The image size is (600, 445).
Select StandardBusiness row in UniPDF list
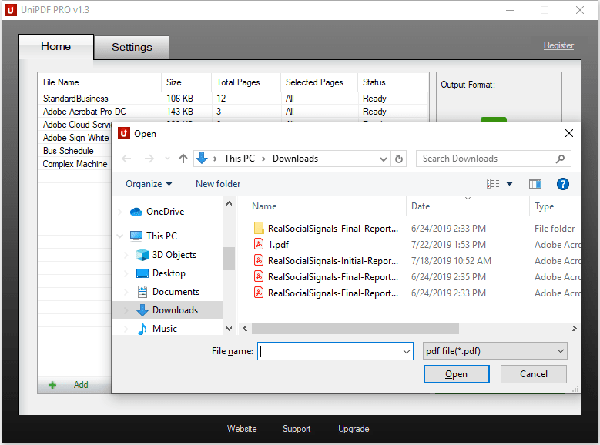coord(232,99)
